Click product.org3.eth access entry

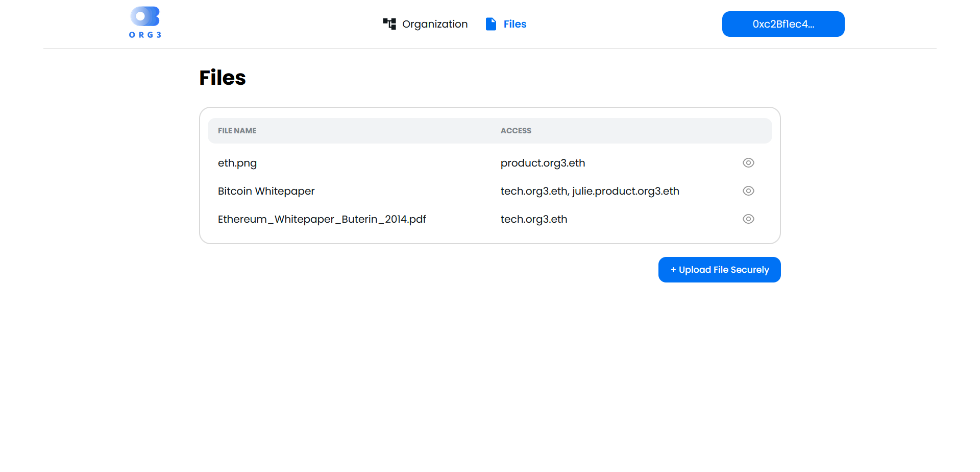543,163
